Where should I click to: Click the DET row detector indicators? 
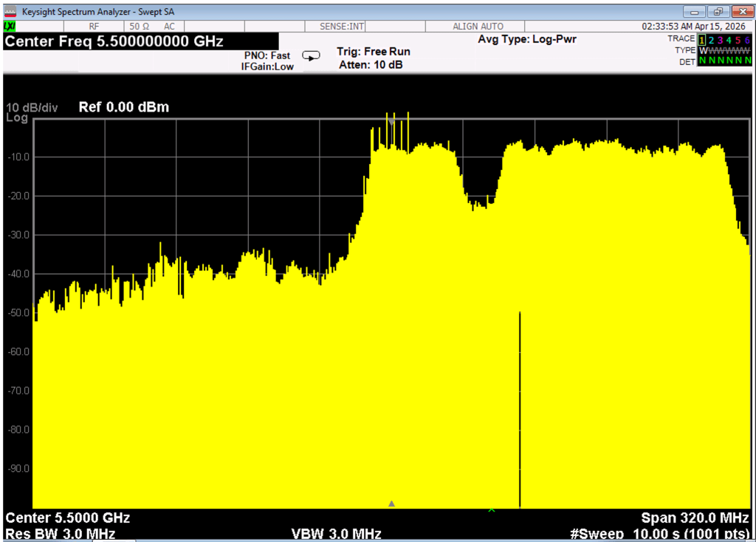[x=724, y=61]
